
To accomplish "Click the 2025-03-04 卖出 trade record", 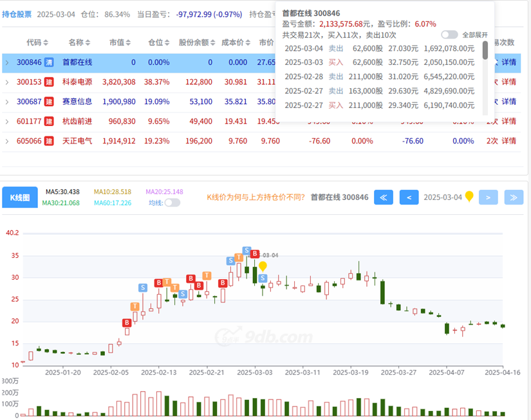I will coord(380,49).
